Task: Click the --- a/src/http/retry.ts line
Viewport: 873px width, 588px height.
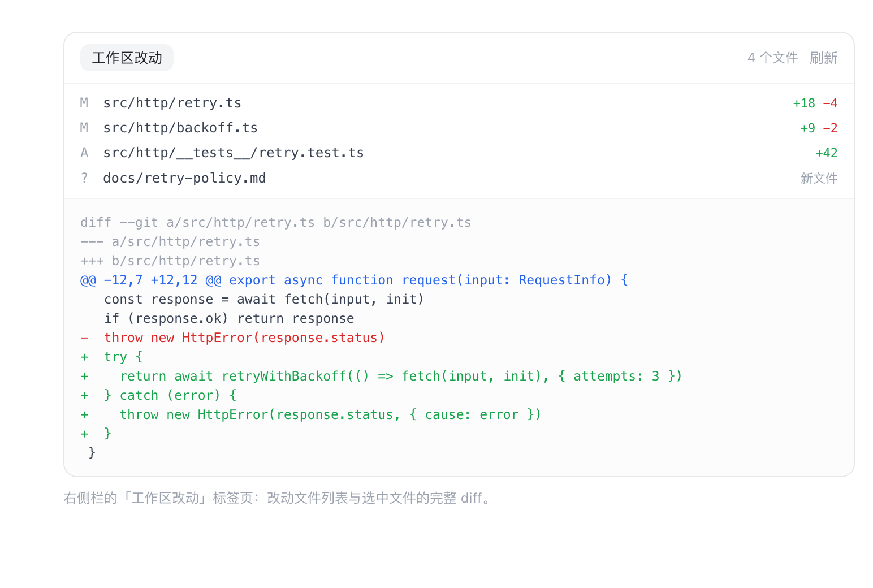Action: point(170,241)
